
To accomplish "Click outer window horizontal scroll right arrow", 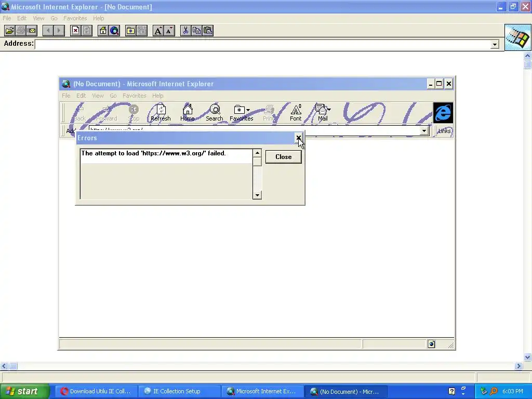I will (518, 366).
